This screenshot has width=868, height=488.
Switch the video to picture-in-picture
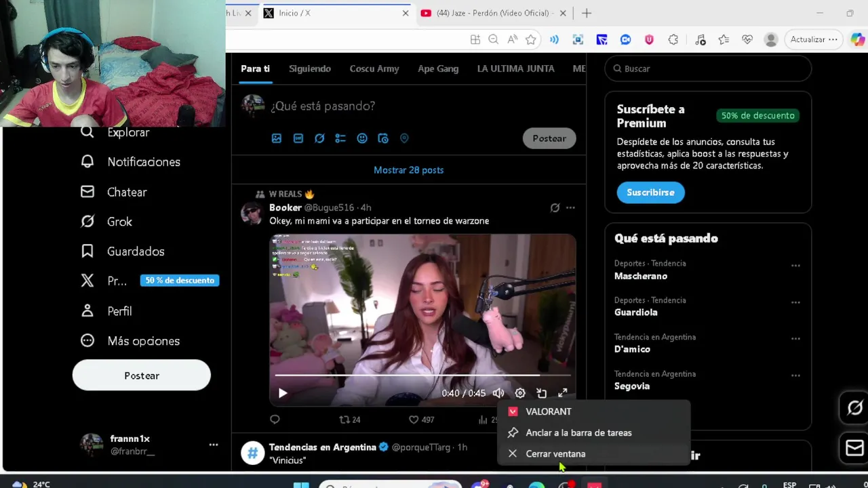(541, 393)
